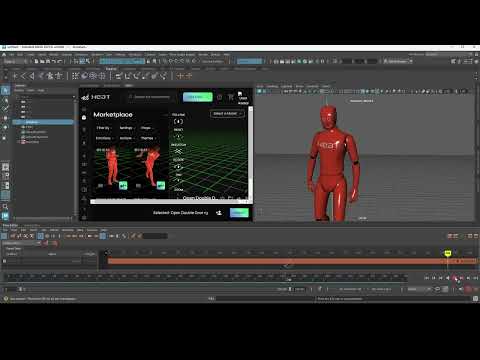
Task: Open the File menu in Maya menu bar
Action: (12, 55)
